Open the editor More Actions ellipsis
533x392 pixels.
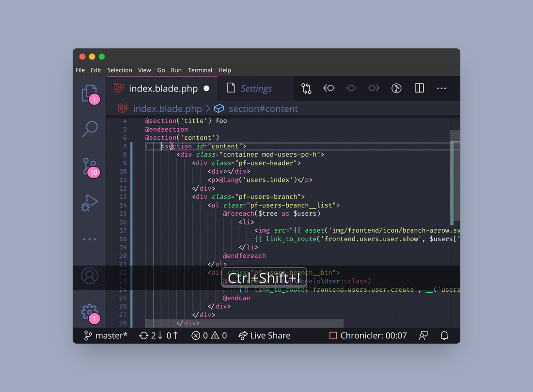click(x=441, y=89)
